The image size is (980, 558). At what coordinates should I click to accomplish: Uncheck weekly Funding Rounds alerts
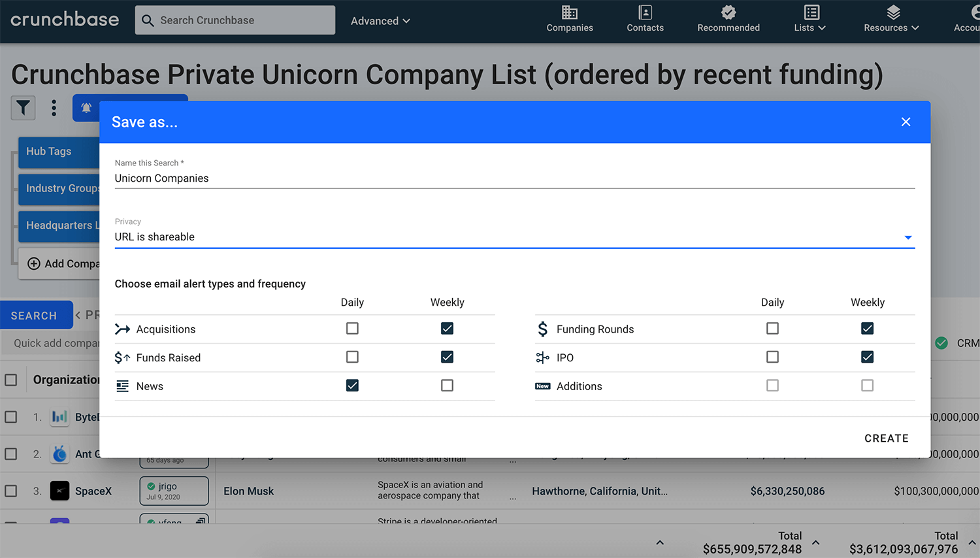[867, 329]
